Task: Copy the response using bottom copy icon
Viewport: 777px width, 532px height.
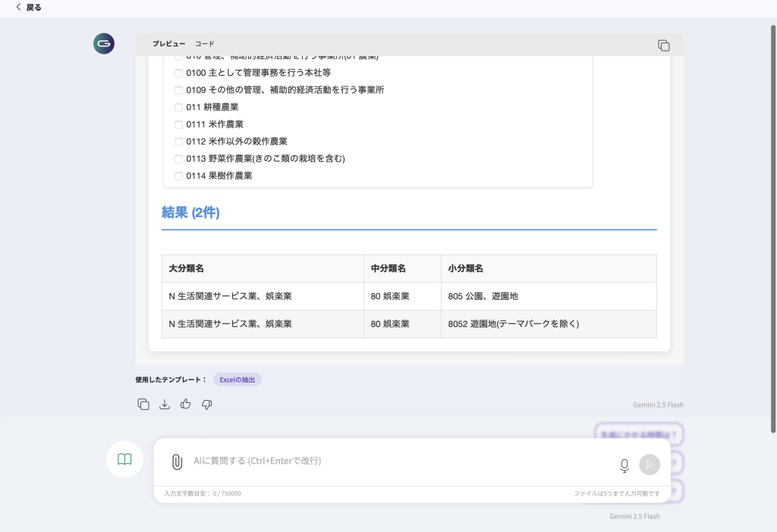Action: pyautogui.click(x=143, y=405)
